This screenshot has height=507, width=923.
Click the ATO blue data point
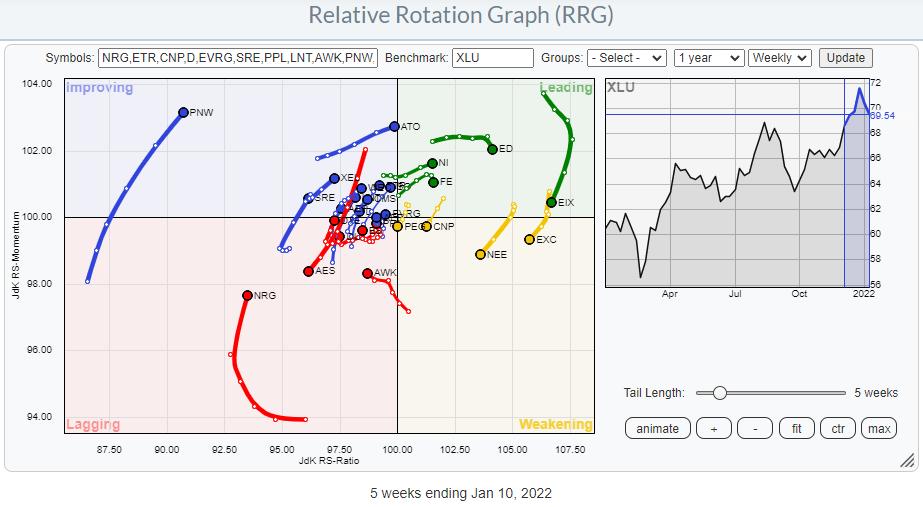pyautogui.click(x=395, y=127)
